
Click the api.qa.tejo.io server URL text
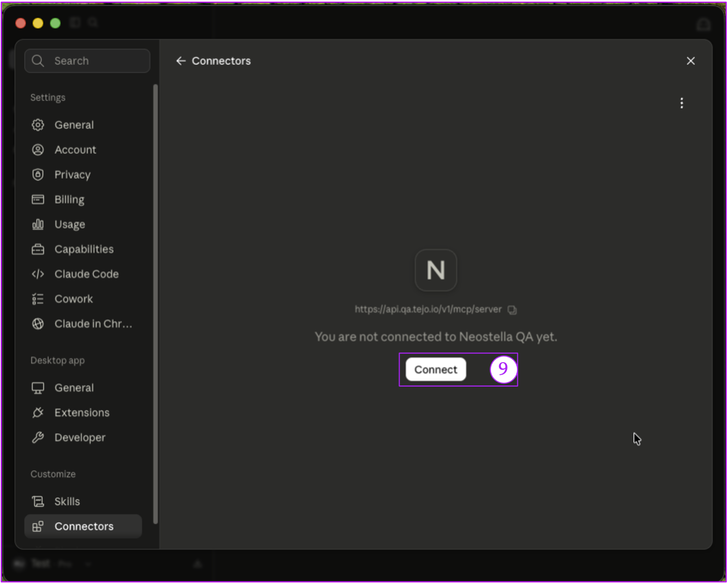point(428,309)
